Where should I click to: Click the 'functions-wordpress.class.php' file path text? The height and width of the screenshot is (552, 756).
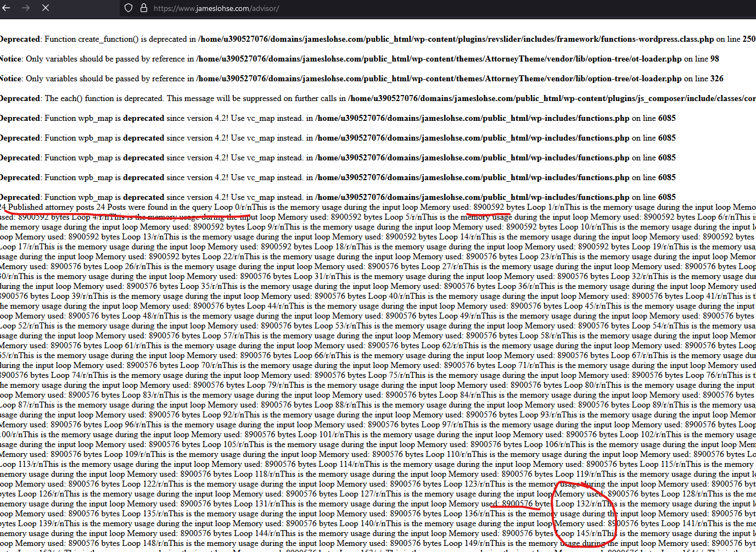(x=657, y=39)
